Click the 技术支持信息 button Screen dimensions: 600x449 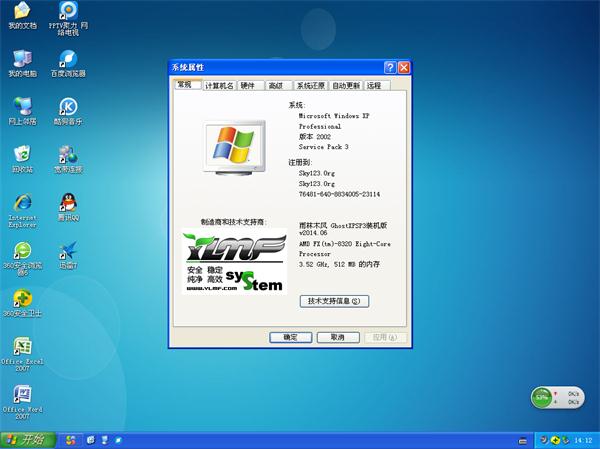[x=333, y=300]
